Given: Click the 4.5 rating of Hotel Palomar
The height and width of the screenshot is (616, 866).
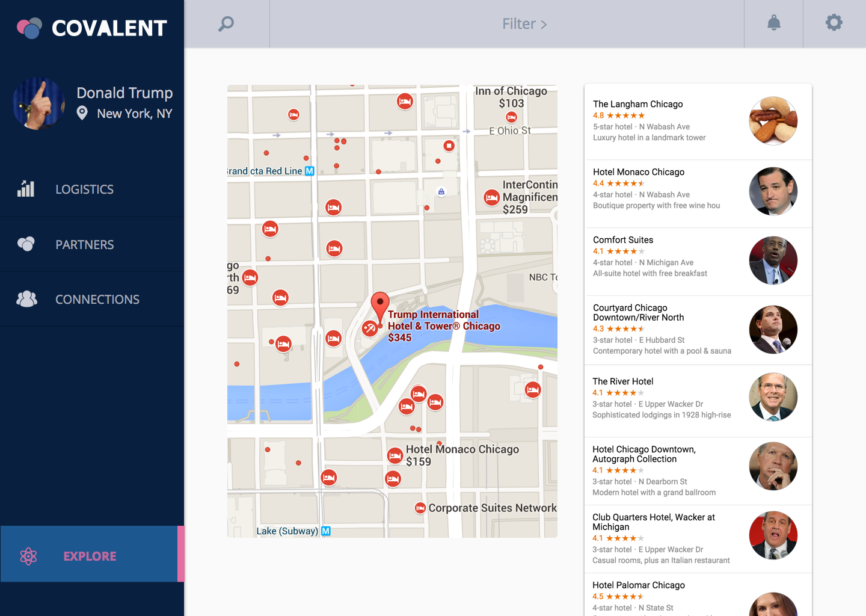Looking at the screenshot, I should 619,597.
